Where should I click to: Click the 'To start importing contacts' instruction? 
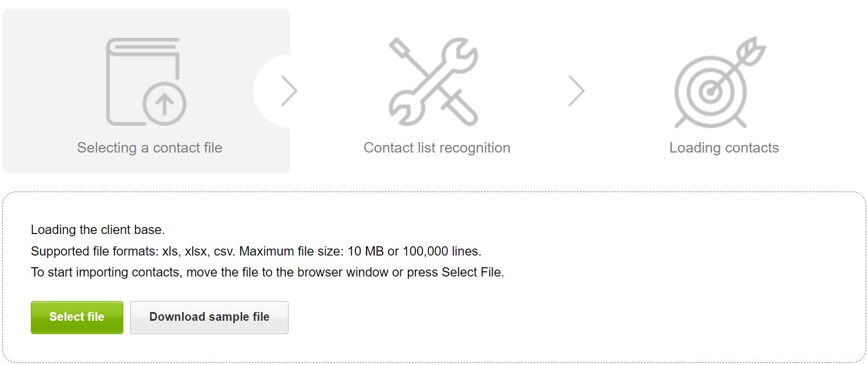click(267, 272)
